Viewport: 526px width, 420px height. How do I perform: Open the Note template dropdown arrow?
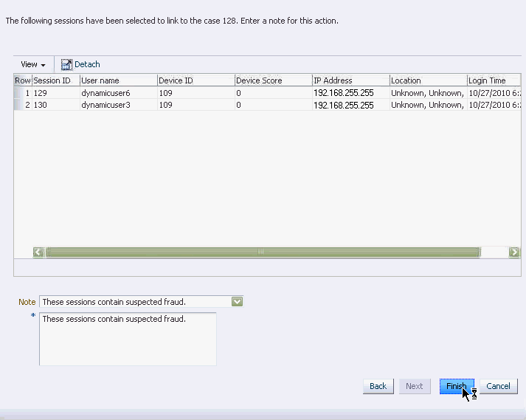[237, 301]
